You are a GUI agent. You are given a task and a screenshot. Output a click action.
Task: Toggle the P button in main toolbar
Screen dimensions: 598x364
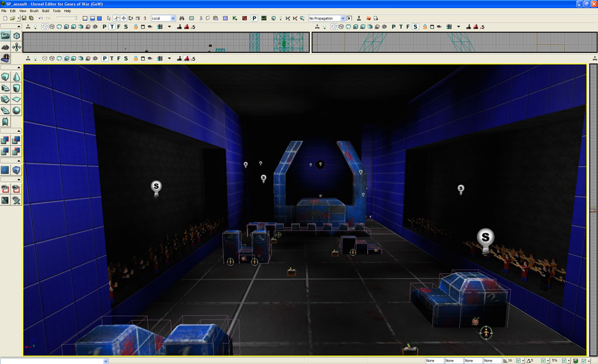(x=254, y=18)
